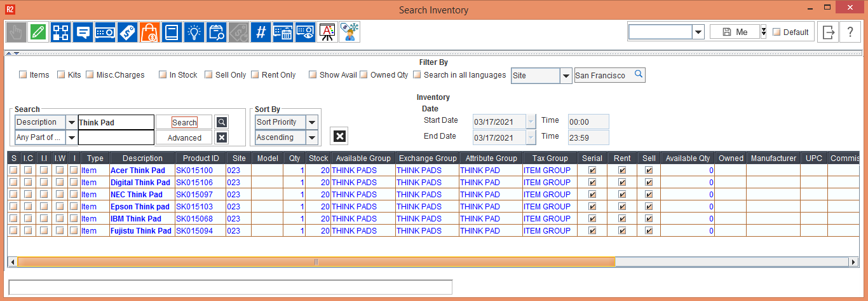Click the green pencil edit icon

tap(37, 32)
